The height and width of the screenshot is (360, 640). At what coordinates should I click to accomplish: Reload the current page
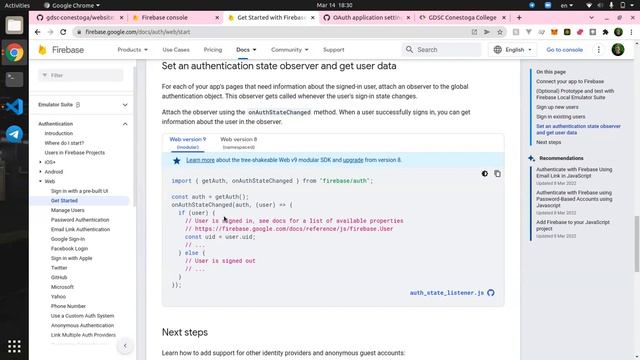point(63,32)
